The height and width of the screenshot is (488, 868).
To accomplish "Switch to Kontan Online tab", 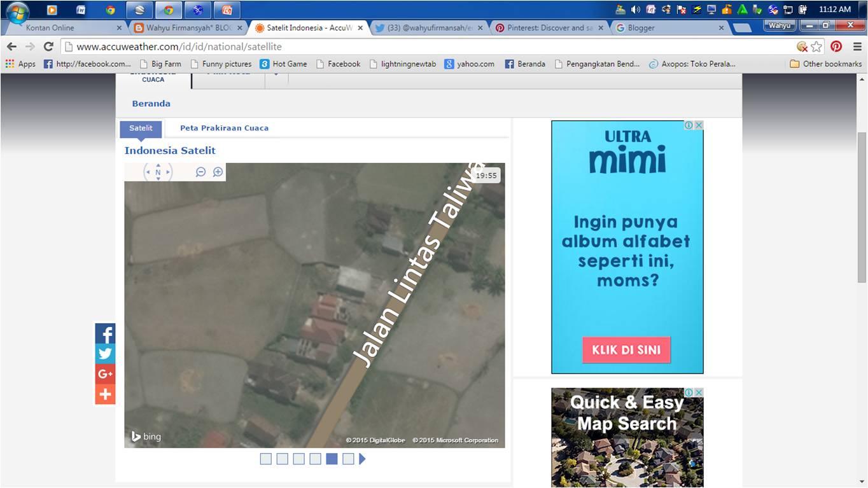I will pos(64,27).
